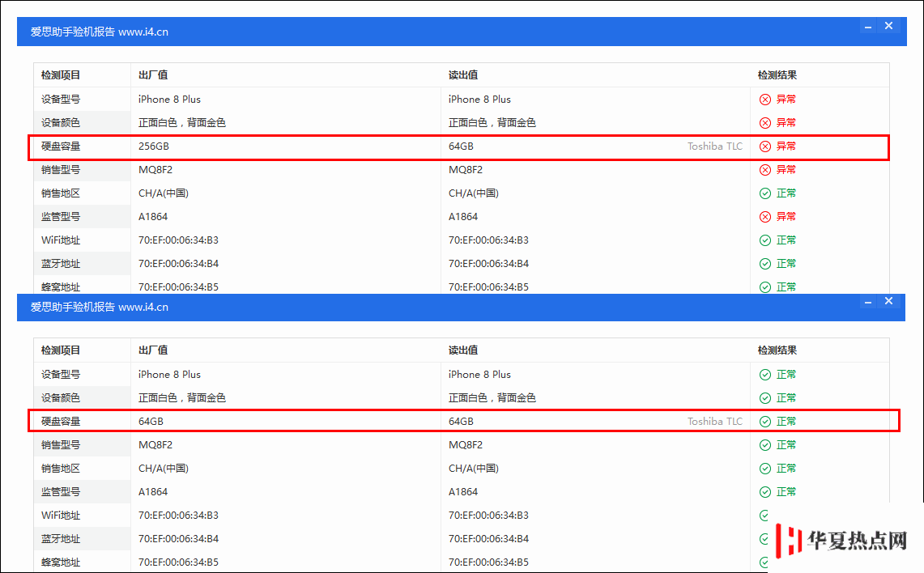Click abnormal icon in upper report's 设备颜色 row

pos(765,123)
